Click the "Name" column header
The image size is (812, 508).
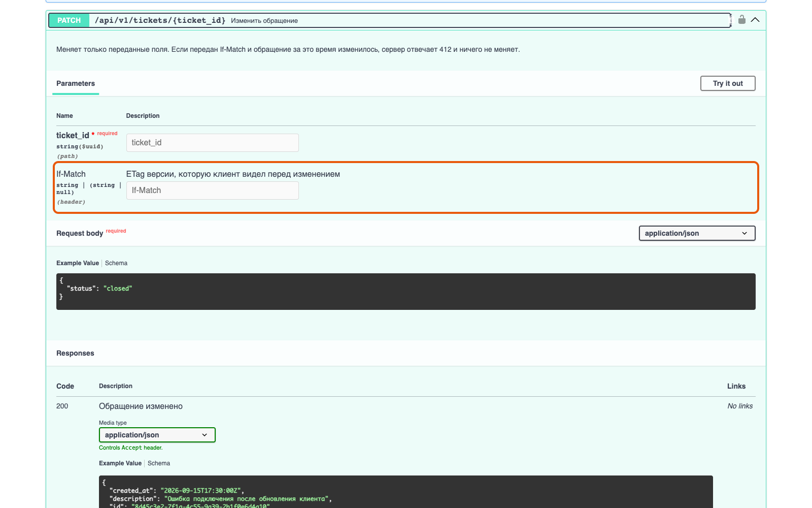[64, 116]
